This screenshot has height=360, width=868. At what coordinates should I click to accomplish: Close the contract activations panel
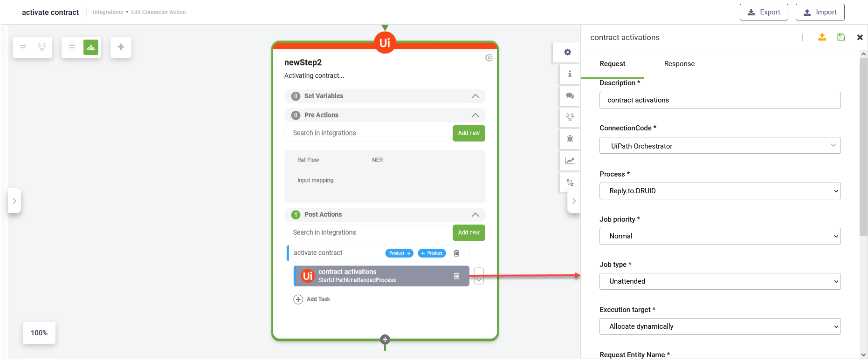pos(860,37)
